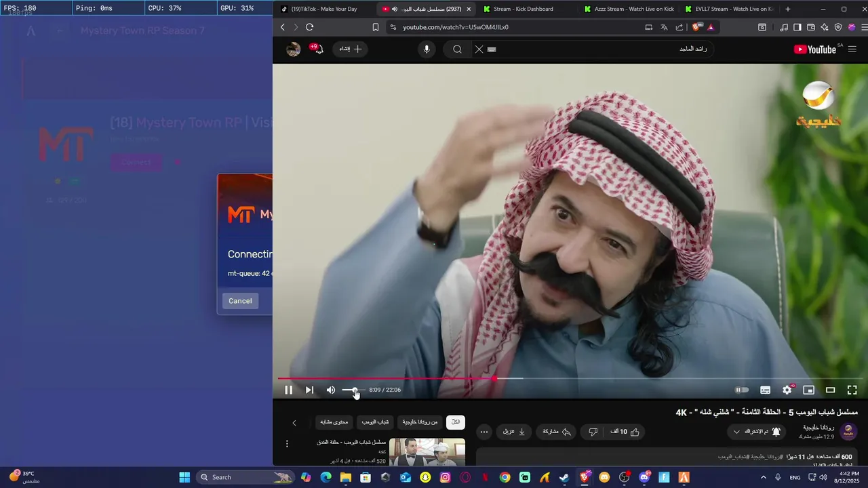Go back in the browser
The height and width of the screenshot is (488, 868).
283,27
